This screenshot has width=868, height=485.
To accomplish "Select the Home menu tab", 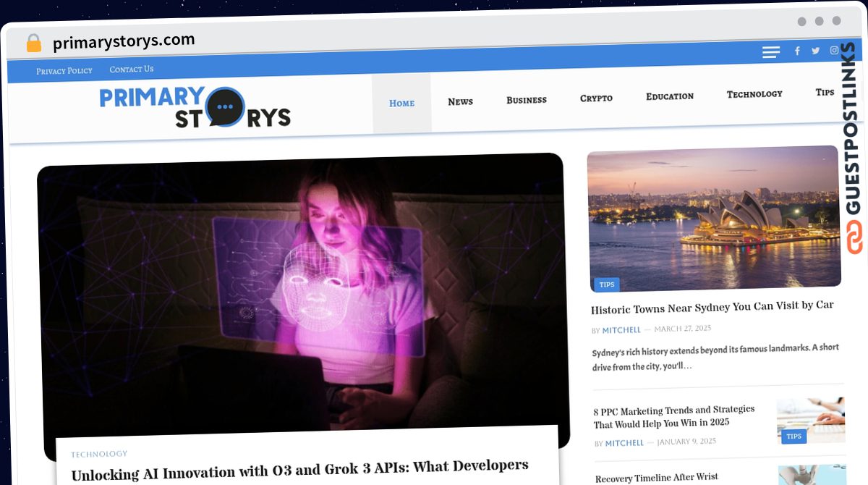I will [x=401, y=103].
